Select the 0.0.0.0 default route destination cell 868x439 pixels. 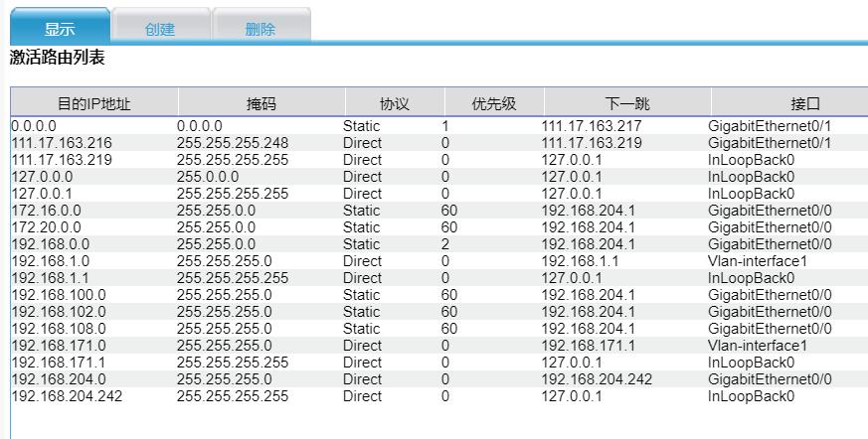click(36, 126)
